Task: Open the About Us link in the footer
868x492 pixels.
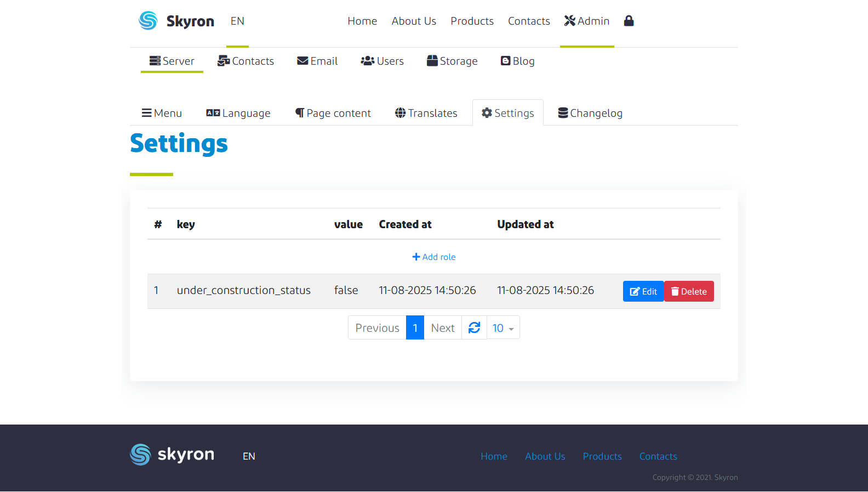Action: 545,456
